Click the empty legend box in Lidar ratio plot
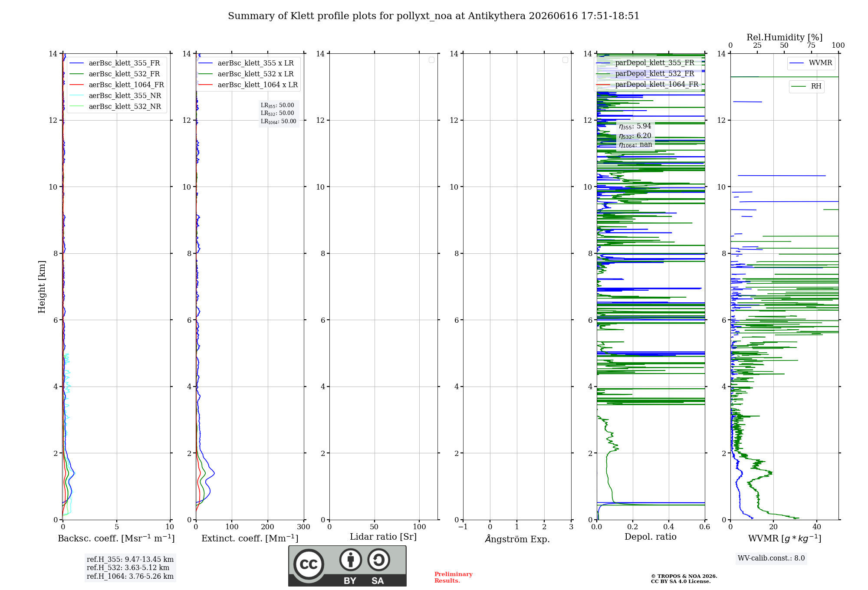The image size is (868, 590). [x=431, y=60]
